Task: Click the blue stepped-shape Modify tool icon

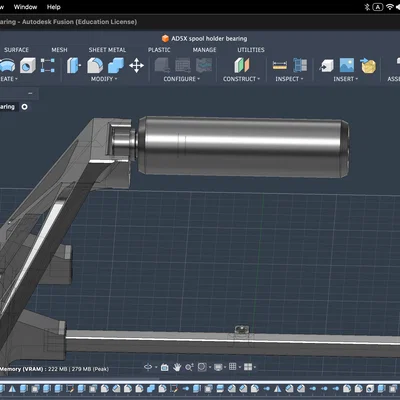Action: 116,65
